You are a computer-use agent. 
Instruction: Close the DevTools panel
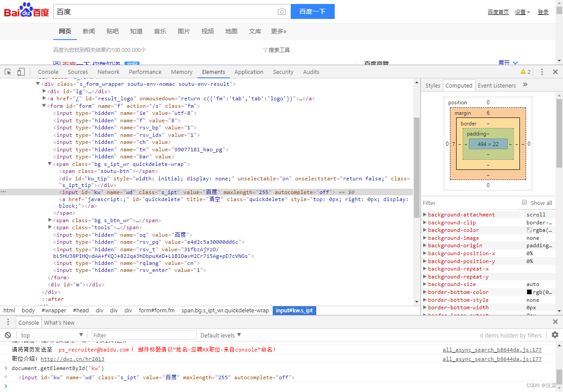(x=555, y=72)
